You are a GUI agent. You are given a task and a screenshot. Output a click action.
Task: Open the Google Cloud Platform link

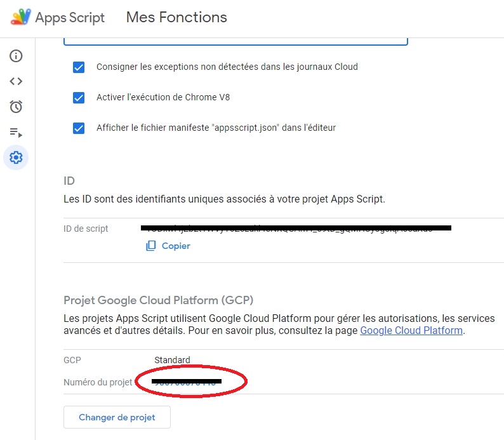click(x=411, y=330)
